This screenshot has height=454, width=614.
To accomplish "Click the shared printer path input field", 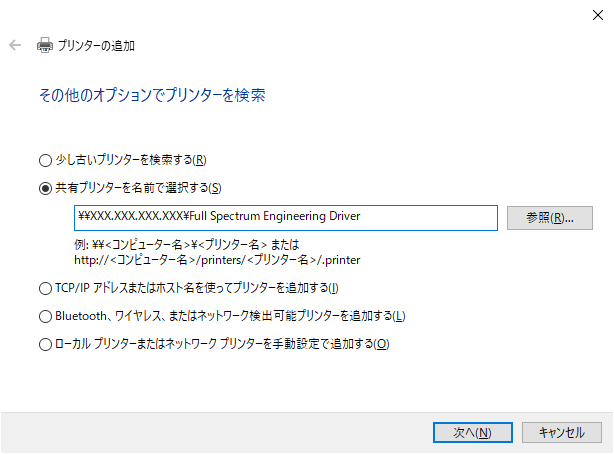I will (x=286, y=218).
